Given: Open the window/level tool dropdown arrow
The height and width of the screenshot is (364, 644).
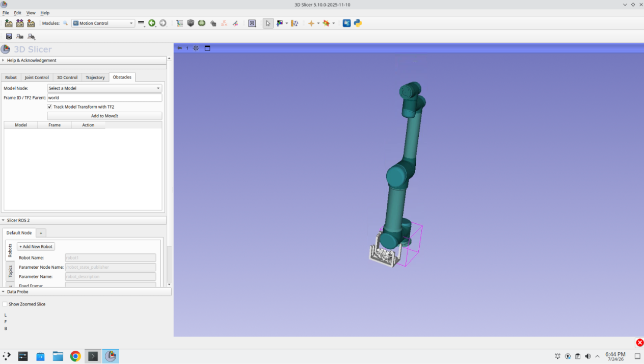Looking at the screenshot, I should pos(287,23).
